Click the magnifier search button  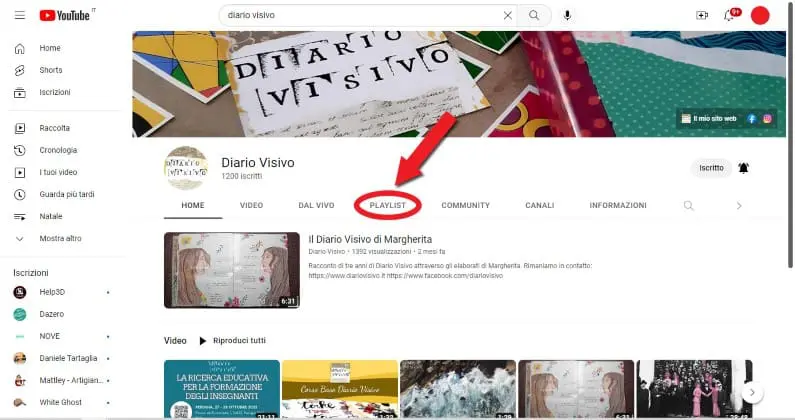point(534,15)
